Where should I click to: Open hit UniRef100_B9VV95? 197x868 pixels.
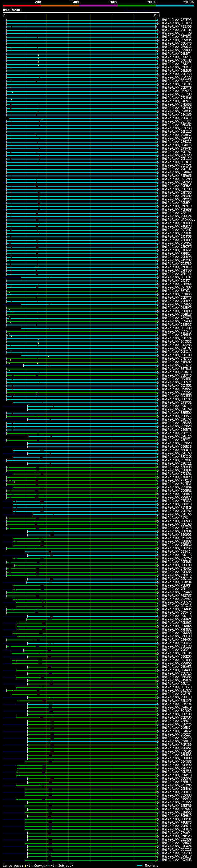177,40
